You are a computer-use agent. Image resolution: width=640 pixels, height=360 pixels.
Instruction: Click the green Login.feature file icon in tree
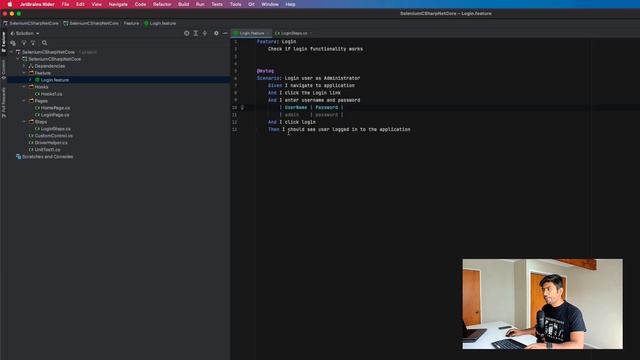[37, 80]
